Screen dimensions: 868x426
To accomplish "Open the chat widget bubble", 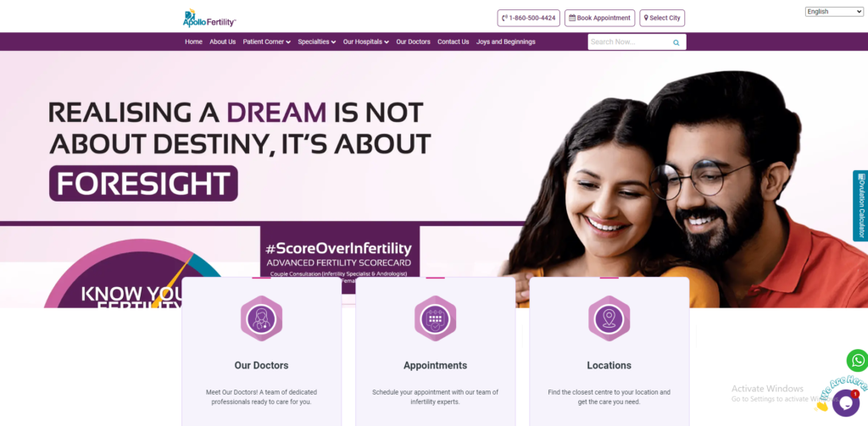I will (845, 402).
